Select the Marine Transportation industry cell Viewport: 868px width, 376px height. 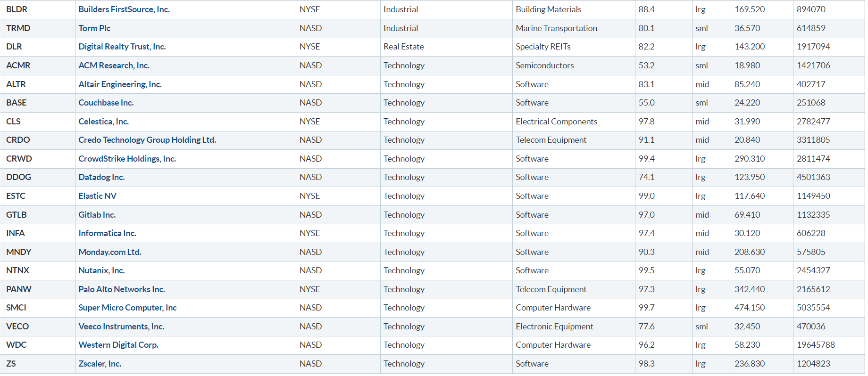pyautogui.click(x=557, y=28)
